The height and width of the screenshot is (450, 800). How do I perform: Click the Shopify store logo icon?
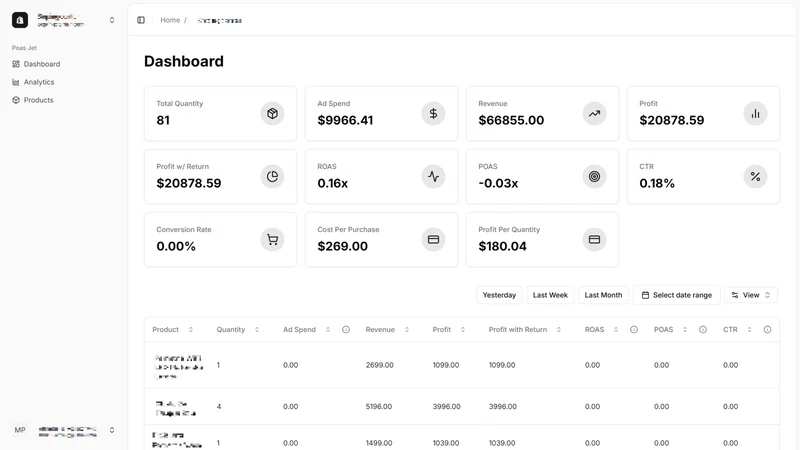[x=20, y=20]
